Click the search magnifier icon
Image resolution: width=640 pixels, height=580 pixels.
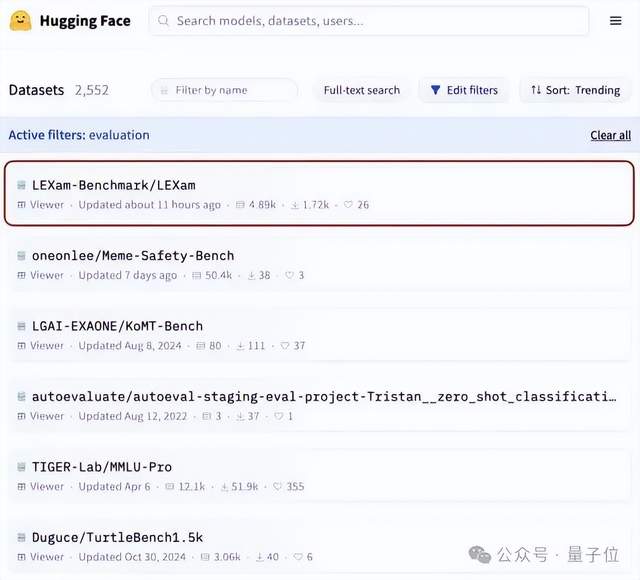pyautogui.click(x=163, y=21)
